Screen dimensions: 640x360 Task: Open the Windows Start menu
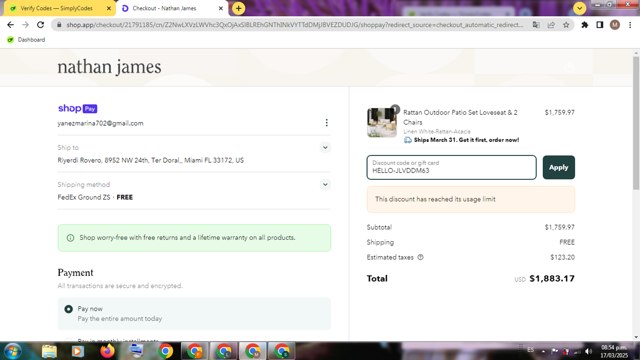13,351
